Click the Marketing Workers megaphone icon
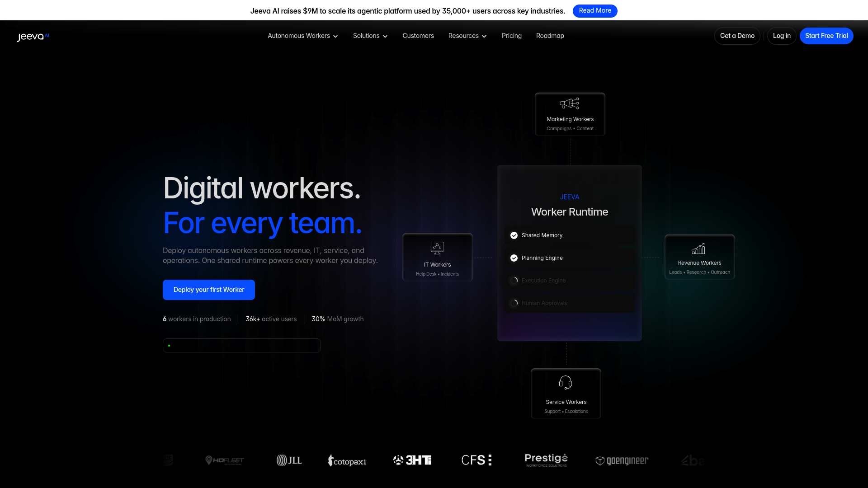868x488 pixels. pyautogui.click(x=570, y=103)
